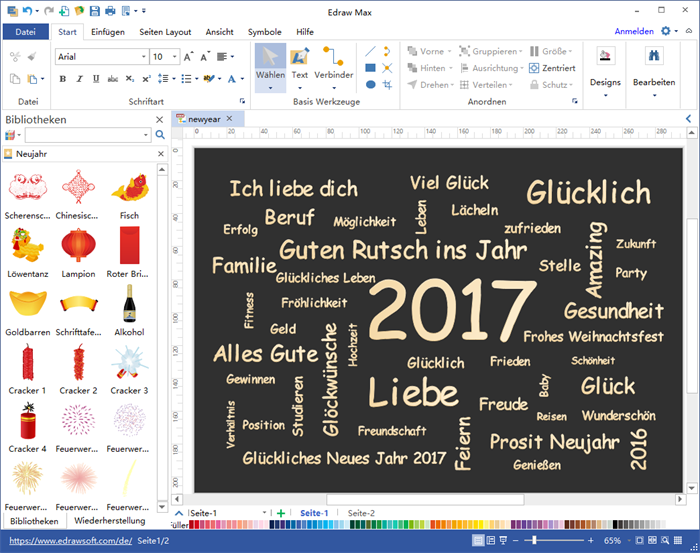Click the Bearbeiten binoculars icon

654,56
